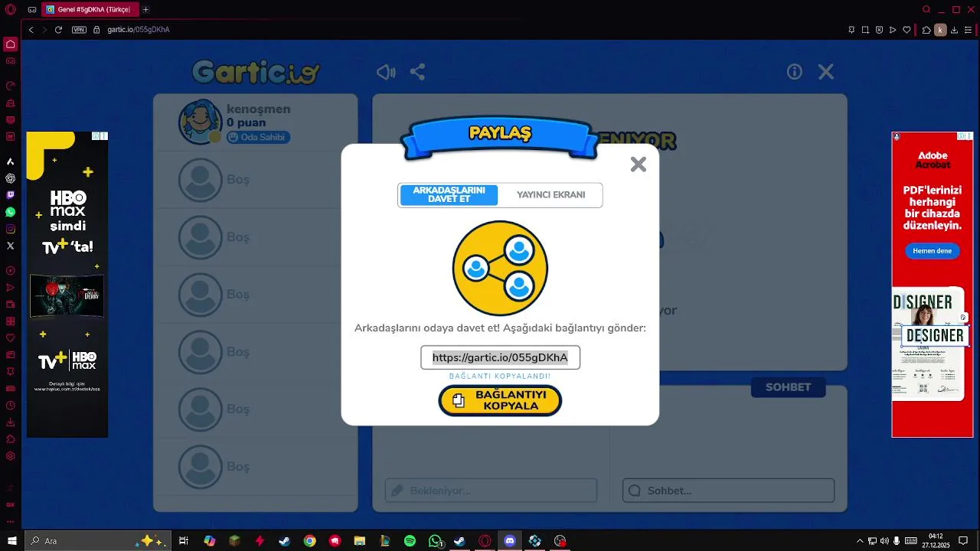Switch to the Yayıncı Ekranı tab
Image resolution: width=980 pixels, height=551 pixels.
click(x=550, y=195)
